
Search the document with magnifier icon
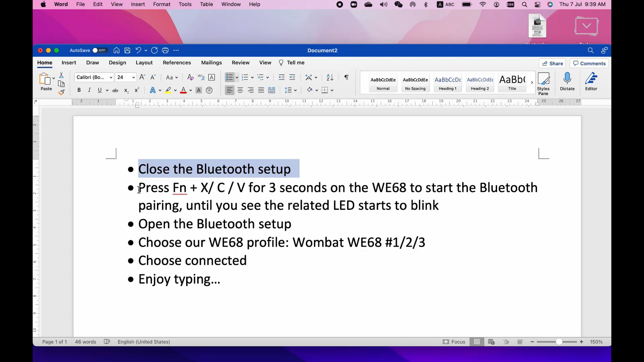pos(591,50)
